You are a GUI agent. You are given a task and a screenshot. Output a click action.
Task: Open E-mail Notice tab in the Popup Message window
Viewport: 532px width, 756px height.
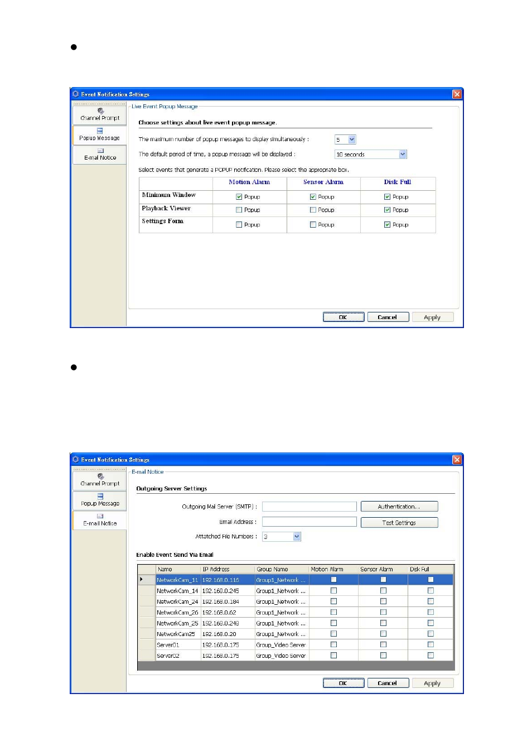[x=100, y=155]
